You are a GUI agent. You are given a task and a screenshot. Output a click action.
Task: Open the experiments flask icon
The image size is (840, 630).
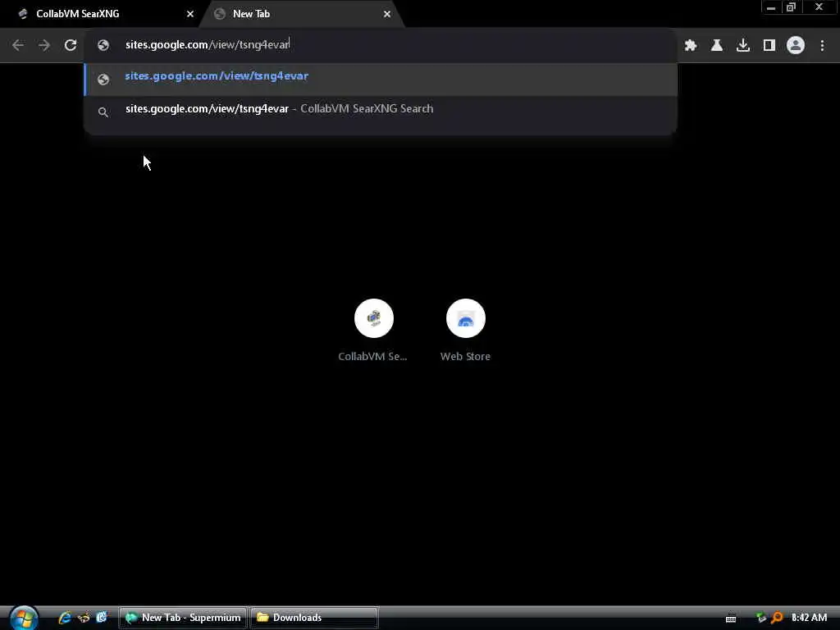[717, 45]
